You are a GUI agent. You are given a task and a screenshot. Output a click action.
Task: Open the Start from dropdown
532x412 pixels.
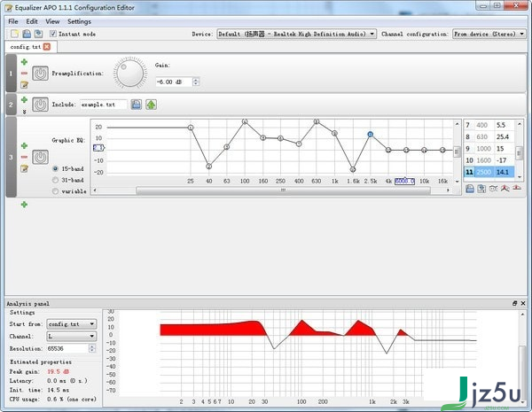coord(72,324)
